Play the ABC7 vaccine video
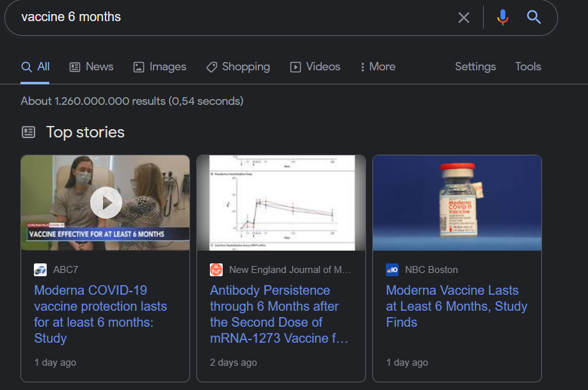This screenshot has width=588, height=390. coord(106,203)
